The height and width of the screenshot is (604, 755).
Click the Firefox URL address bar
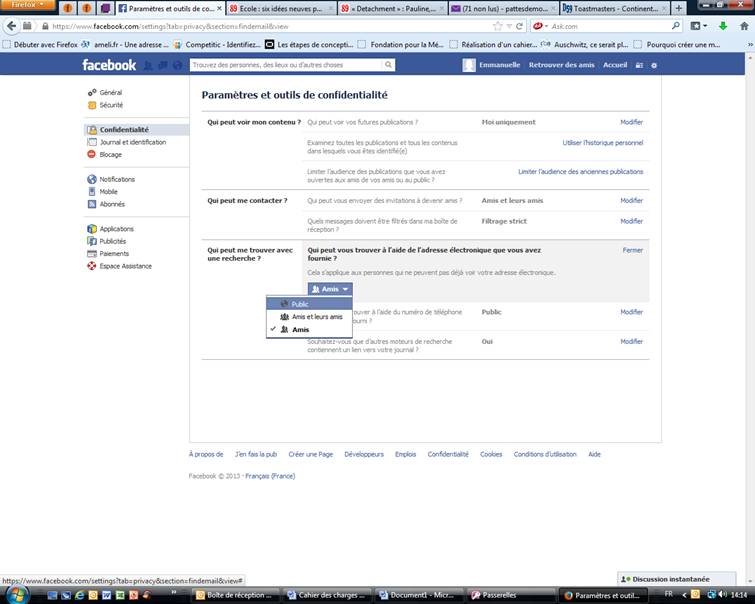click(x=270, y=26)
